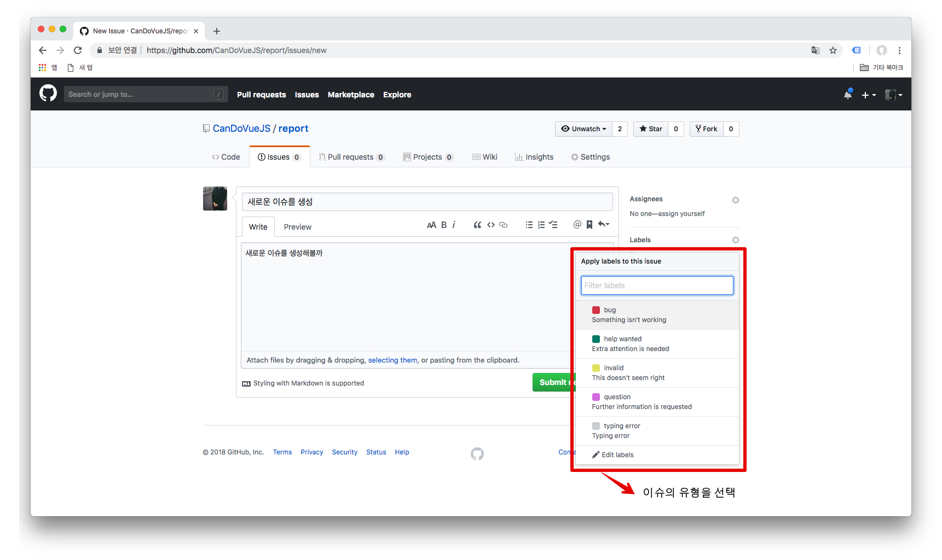Insert code with the angle-brackets icon
The height and width of the screenshot is (560, 942).
(491, 225)
